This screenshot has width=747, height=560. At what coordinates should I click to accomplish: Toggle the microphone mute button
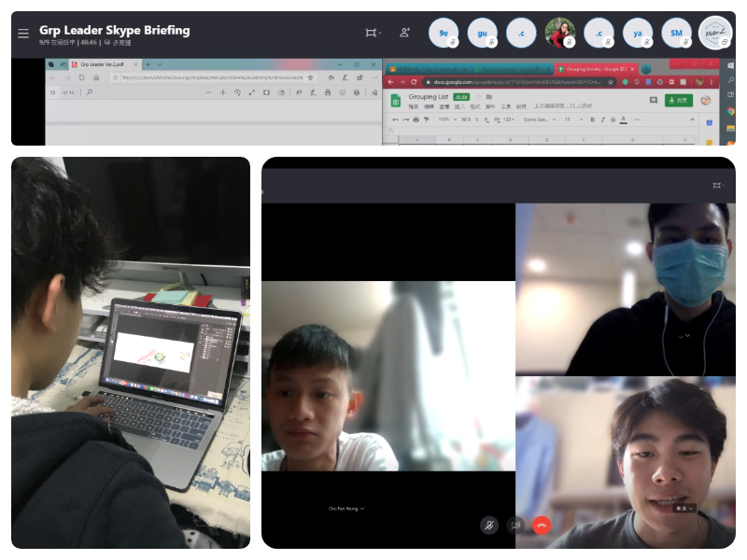point(488,525)
